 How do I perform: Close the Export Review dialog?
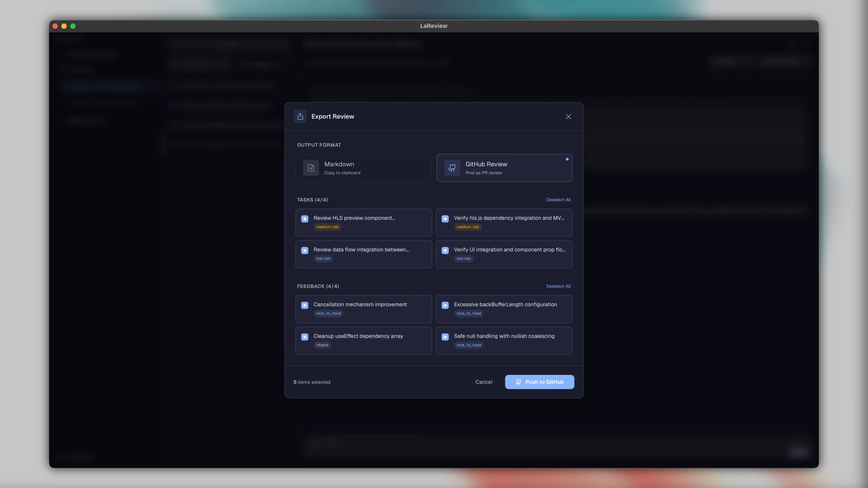[x=568, y=117]
